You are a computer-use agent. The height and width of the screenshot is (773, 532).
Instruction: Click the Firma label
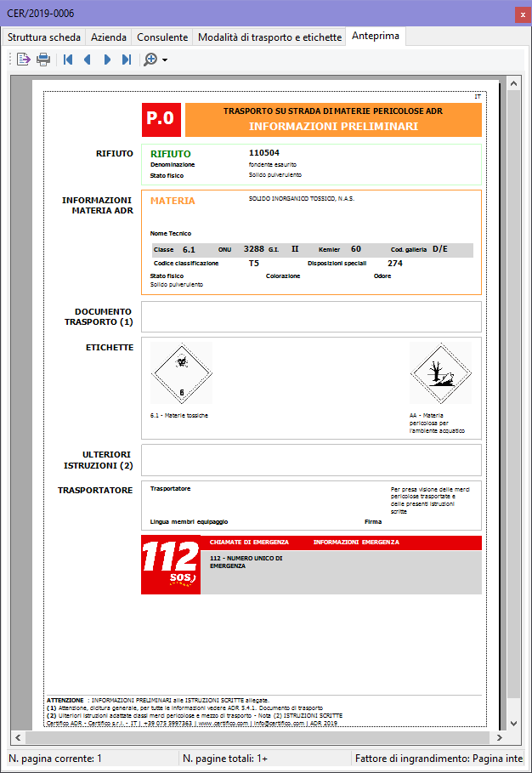[x=373, y=521]
